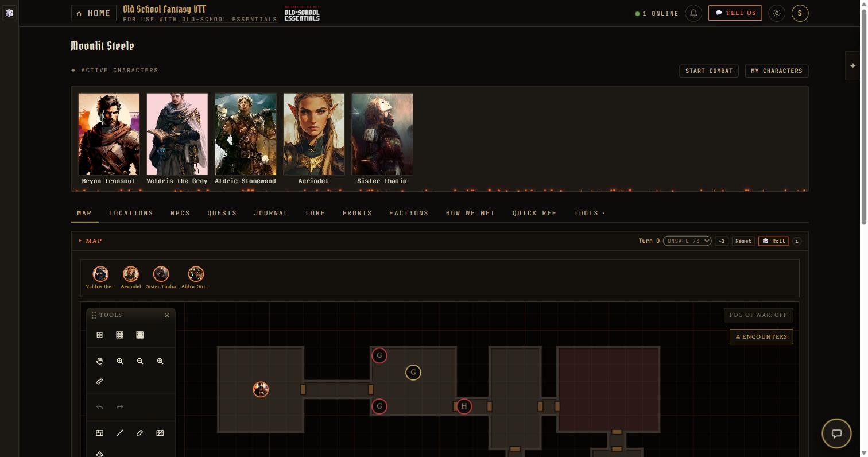This screenshot has width=868, height=457.
Task: Select the hand pan tool
Action: click(99, 361)
